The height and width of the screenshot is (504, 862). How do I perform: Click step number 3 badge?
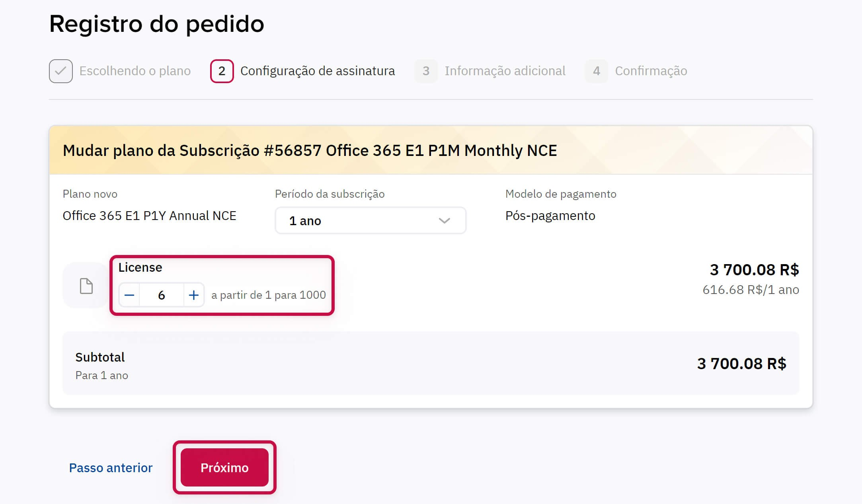coord(426,71)
